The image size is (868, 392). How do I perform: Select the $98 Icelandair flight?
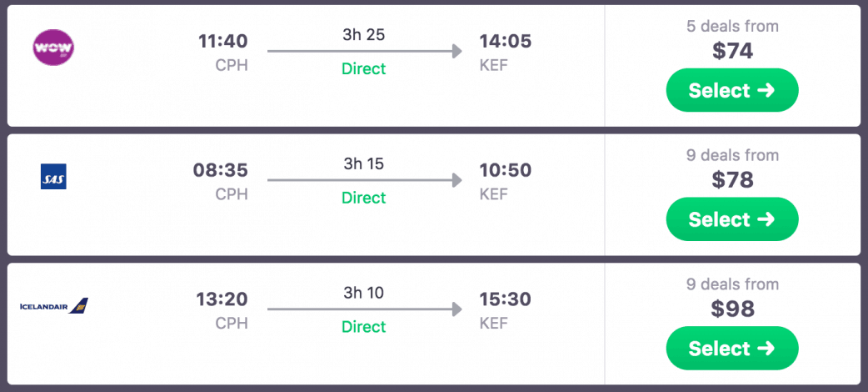(x=732, y=348)
